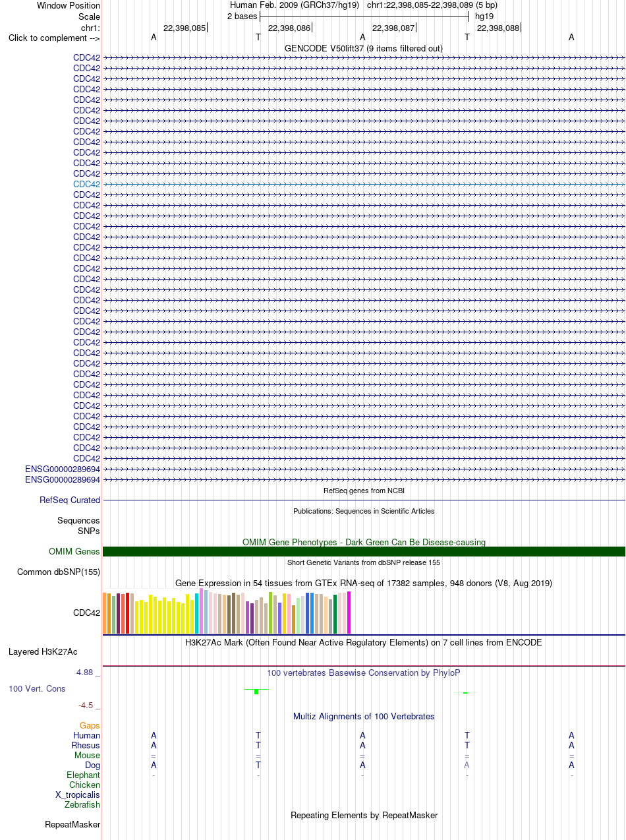Open 'Multiz Alignments of 100 Vertebrates' title
Image resolution: width=626 pixels, height=840 pixels.
(x=364, y=716)
